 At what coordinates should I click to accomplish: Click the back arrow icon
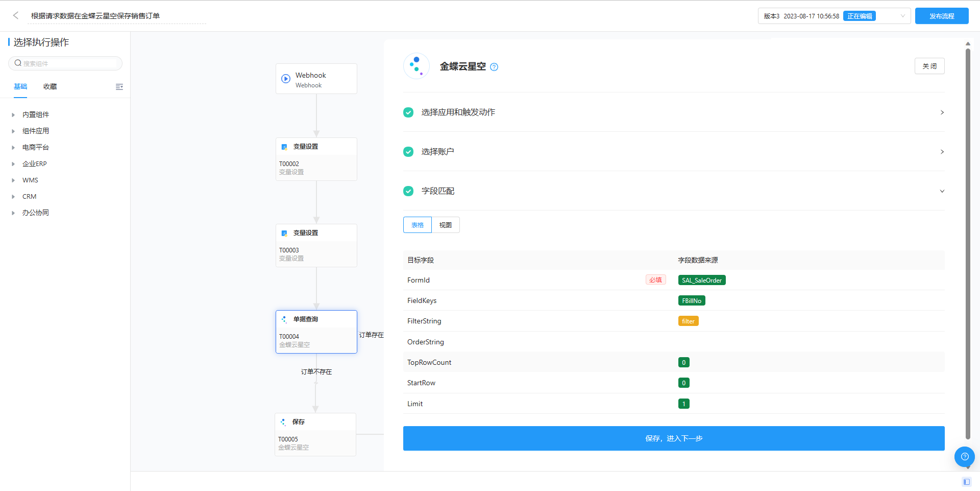click(x=16, y=15)
